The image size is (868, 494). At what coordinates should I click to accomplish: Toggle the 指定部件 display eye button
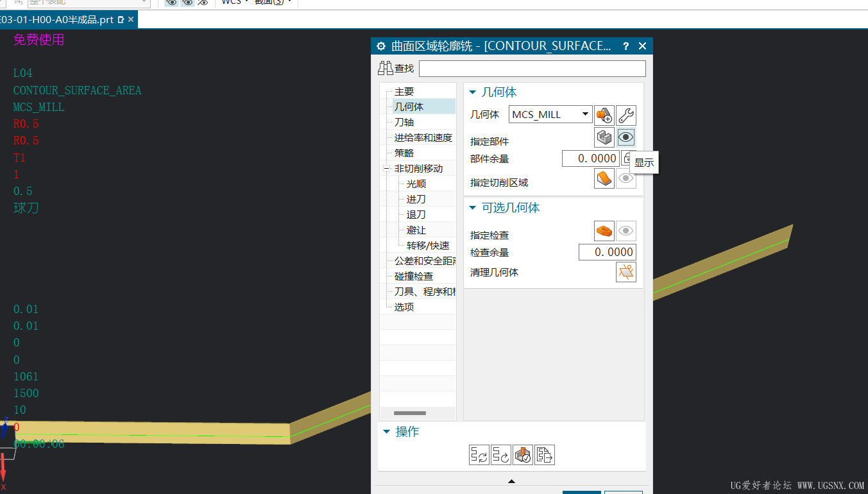point(626,137)
